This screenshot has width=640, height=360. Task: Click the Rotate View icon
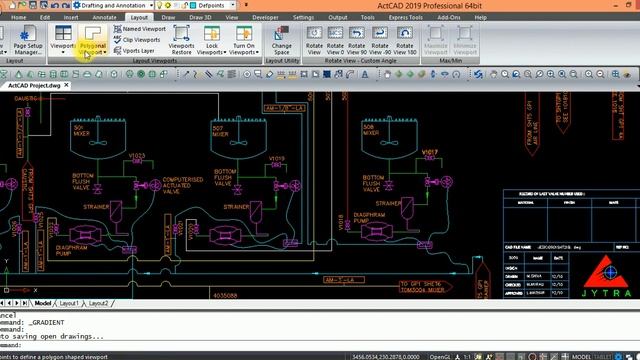(314, 40)
